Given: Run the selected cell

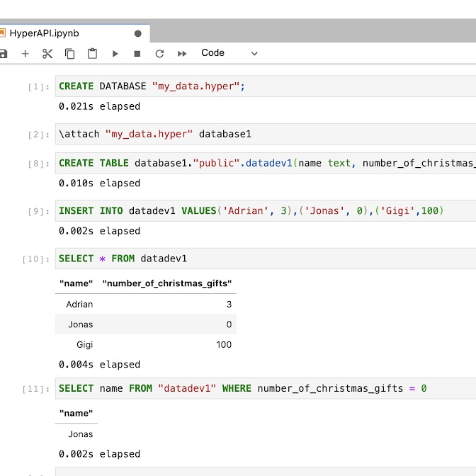Looking at the screenshot, I should (115, 53).
